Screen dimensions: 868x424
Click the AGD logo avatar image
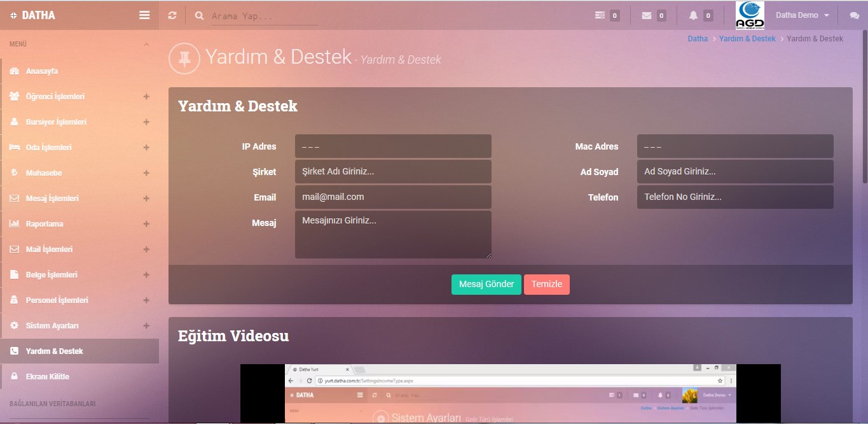click(x=750, y=15)
